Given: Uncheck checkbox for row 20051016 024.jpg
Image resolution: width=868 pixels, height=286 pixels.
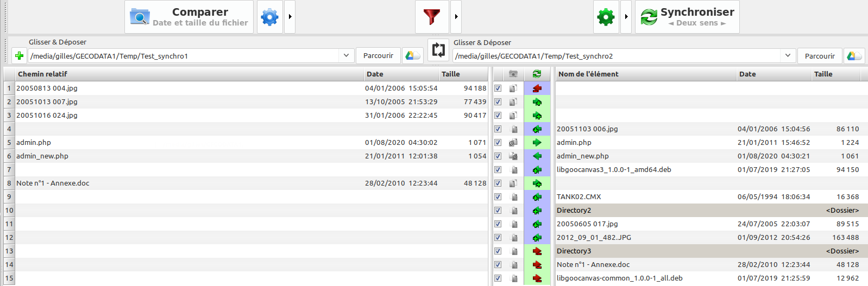Looking at the screenshot, I should tap(498, 116).
